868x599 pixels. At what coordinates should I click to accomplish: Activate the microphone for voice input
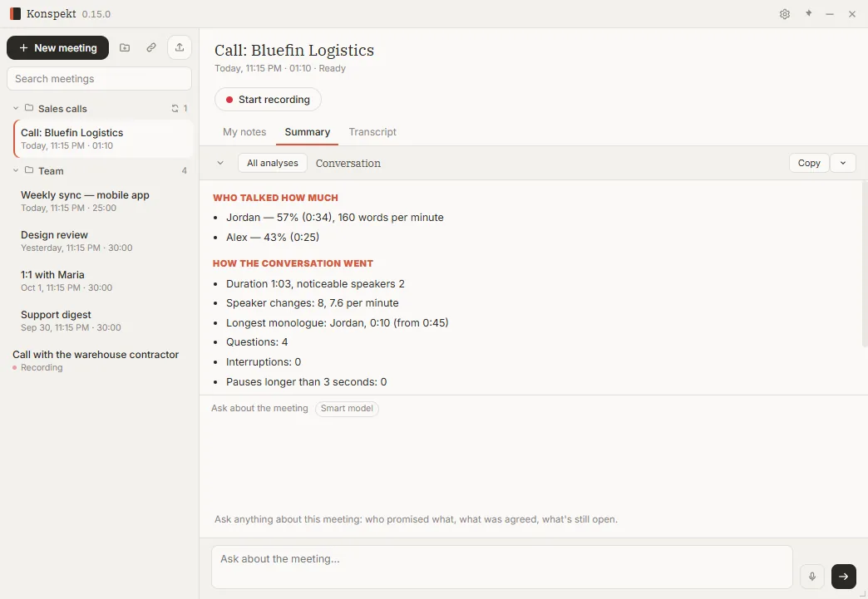click(x=812, y=577)
